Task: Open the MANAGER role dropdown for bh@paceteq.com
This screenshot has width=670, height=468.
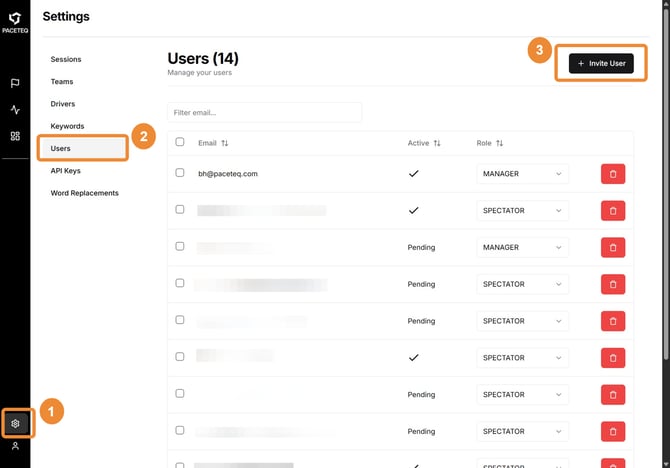Action: tap(522, 174)
